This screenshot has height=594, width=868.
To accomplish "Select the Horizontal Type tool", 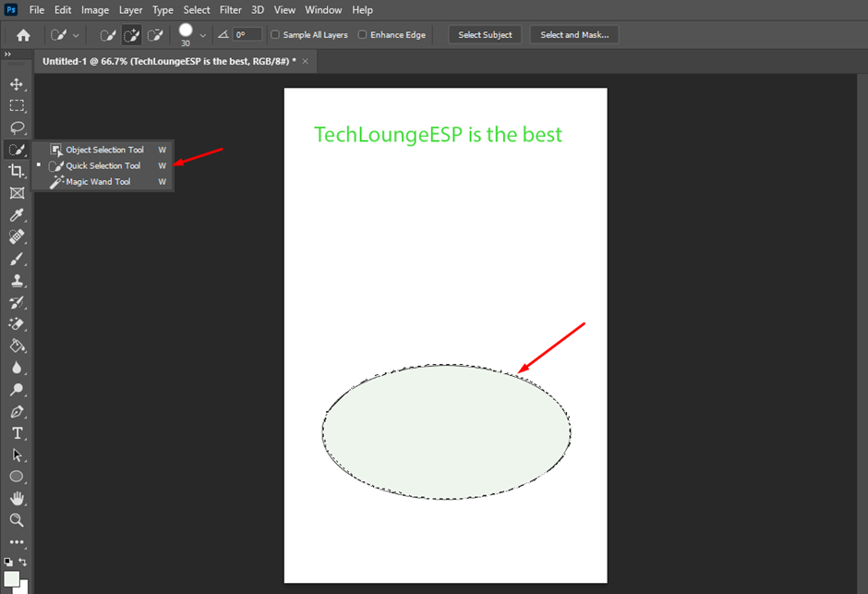I will (x=17, y=433).
